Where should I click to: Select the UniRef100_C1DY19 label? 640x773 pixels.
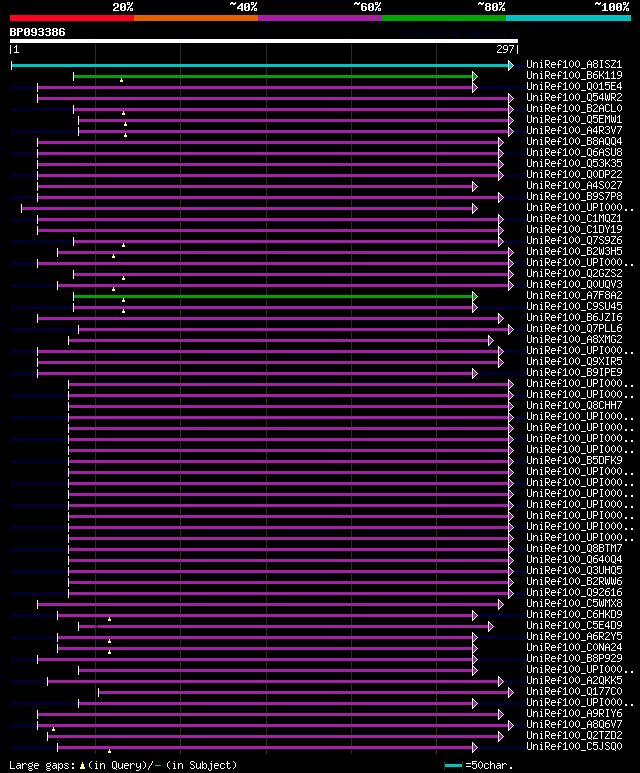pos(574,229)
